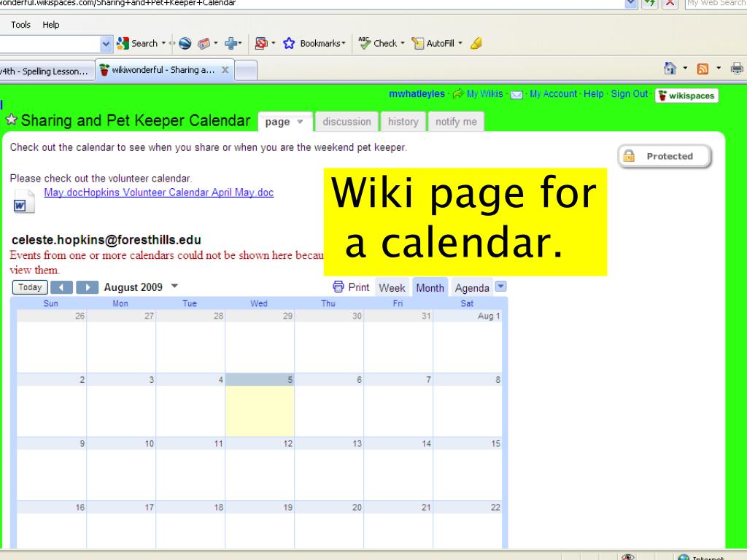Switch to the notify me tab

pyautogui.click(x=456, y=122)
